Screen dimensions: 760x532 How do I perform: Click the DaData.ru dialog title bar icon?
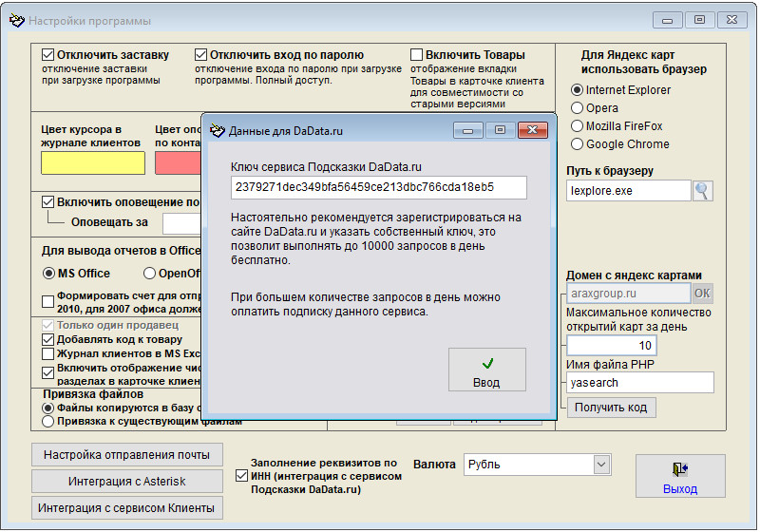point(218,131)
